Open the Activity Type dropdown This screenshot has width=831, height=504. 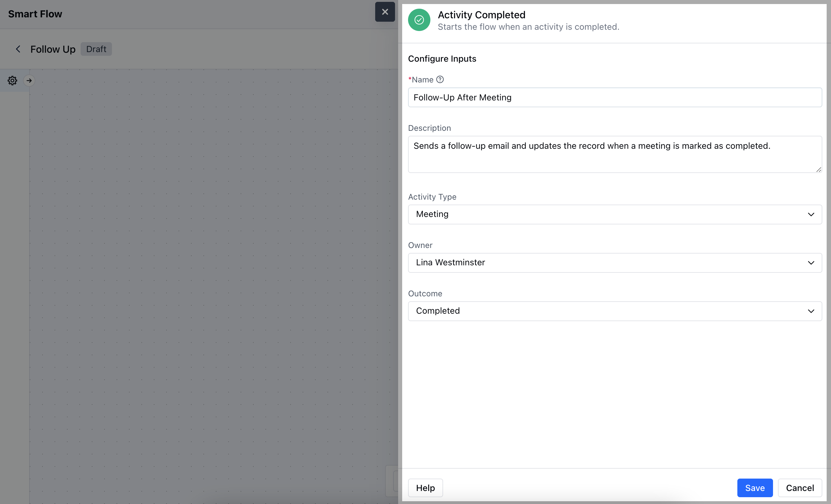[615, 214]
